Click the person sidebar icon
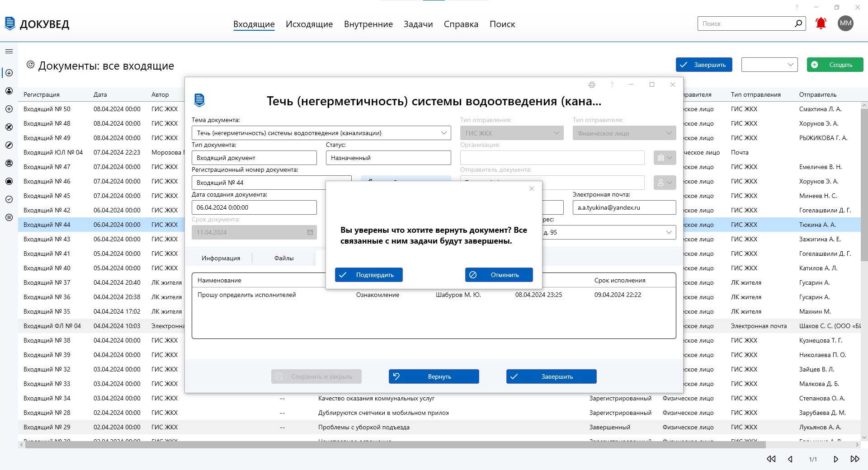 [9, 91]
